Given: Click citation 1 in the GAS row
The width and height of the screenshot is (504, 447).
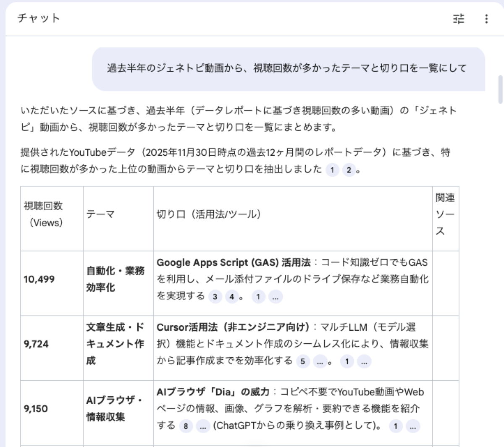Looking at the screenshot, I should pyautogui.click(x=258, y=297).
